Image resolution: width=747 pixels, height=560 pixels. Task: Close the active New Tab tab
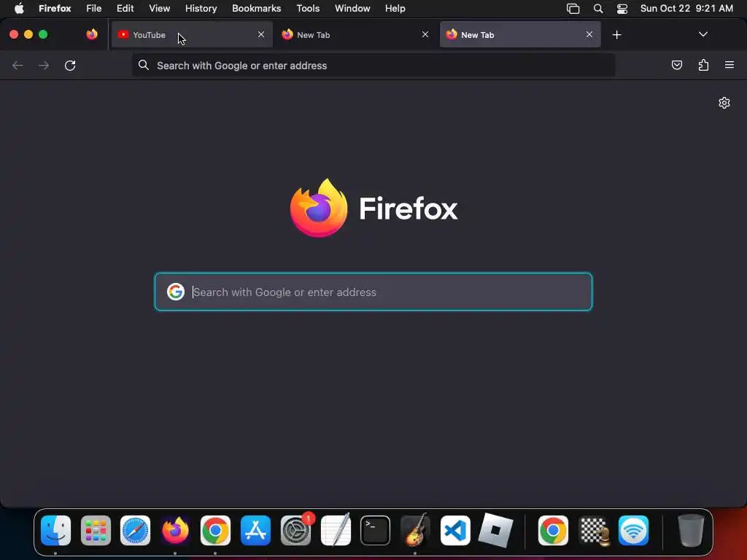click(x=589, y=34)
